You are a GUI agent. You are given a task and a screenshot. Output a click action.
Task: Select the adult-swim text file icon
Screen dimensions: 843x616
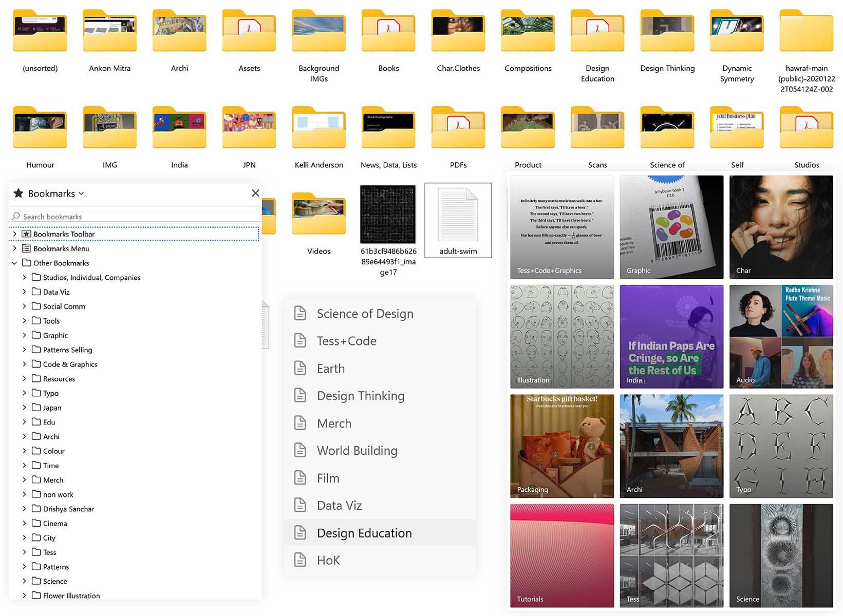pos(458,216)
